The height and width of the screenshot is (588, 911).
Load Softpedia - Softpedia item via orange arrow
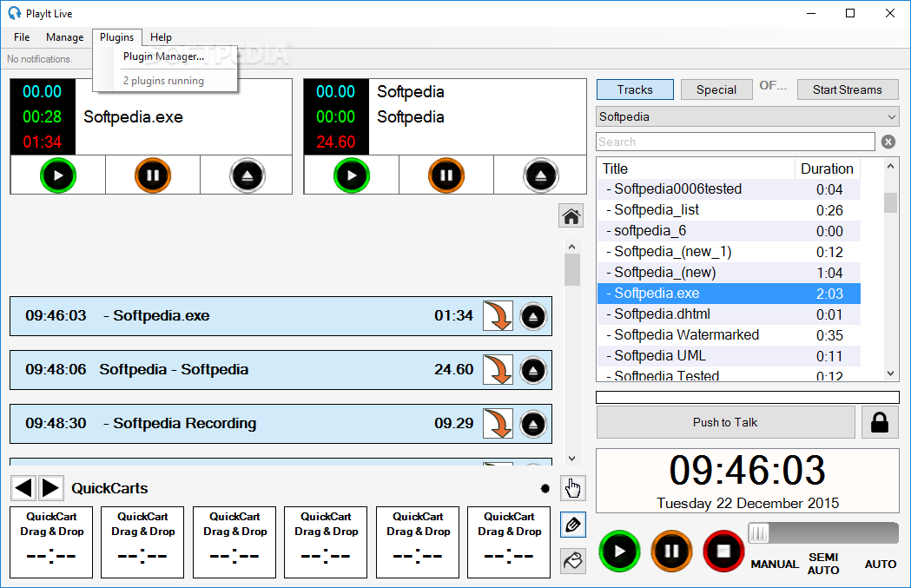coord(498,369)
